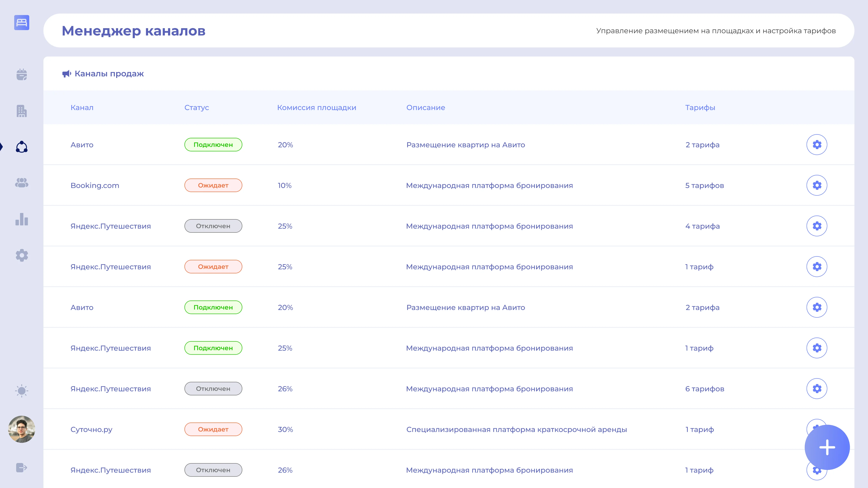Click the bed logo icon in sidebar

pyautogui.click(x=22, y=23)
